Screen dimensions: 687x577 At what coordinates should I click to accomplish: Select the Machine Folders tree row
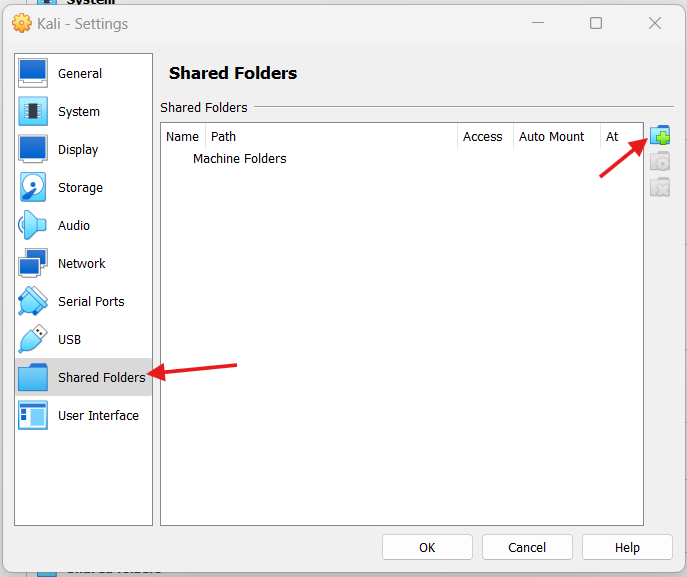pyautogui.click(x=401, y=159)
